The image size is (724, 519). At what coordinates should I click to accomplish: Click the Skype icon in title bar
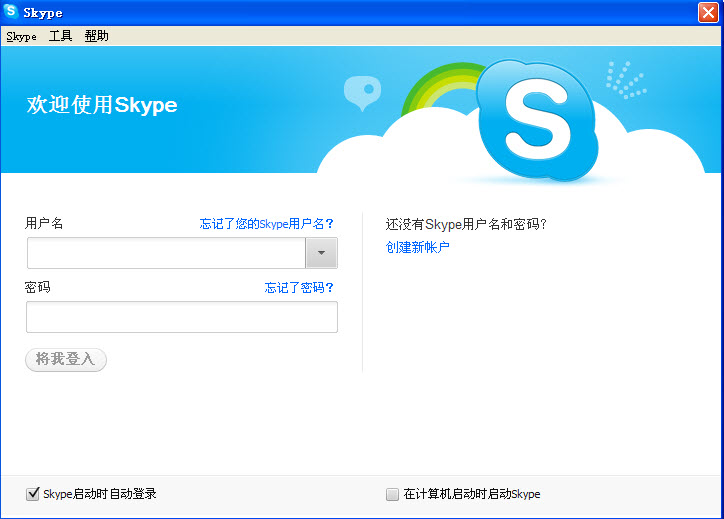(x=10, y=11)
